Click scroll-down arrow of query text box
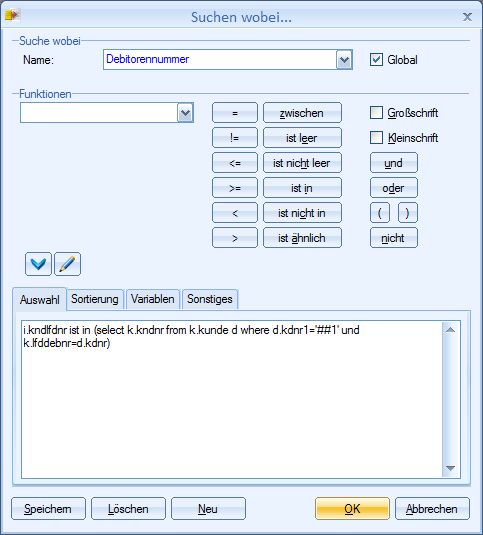483x535 pixels. click(451, 468)
